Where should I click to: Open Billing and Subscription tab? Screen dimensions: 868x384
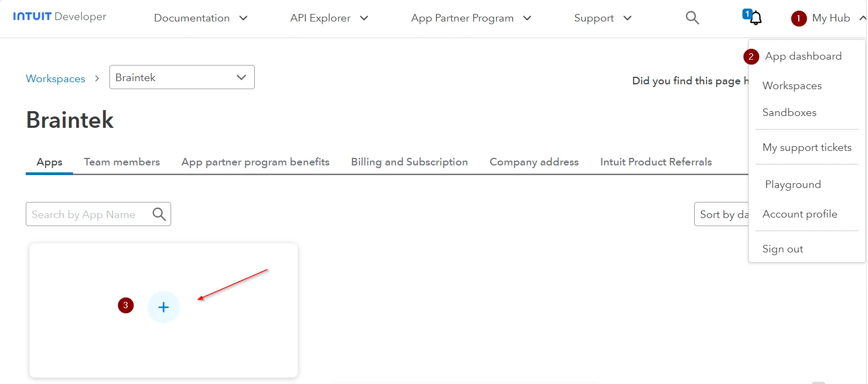click(409, 162)
